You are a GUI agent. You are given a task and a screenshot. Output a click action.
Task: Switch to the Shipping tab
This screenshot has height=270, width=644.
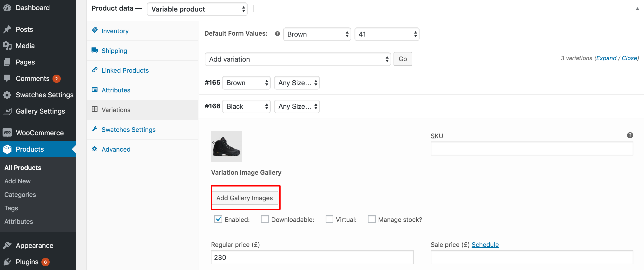(142, 51)
